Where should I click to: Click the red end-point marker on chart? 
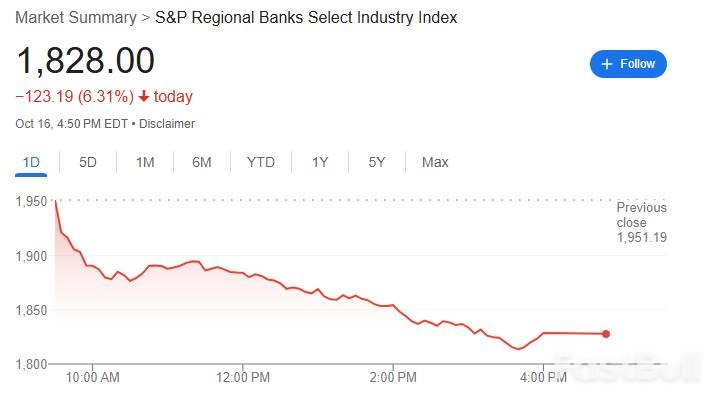click(606, 334)
